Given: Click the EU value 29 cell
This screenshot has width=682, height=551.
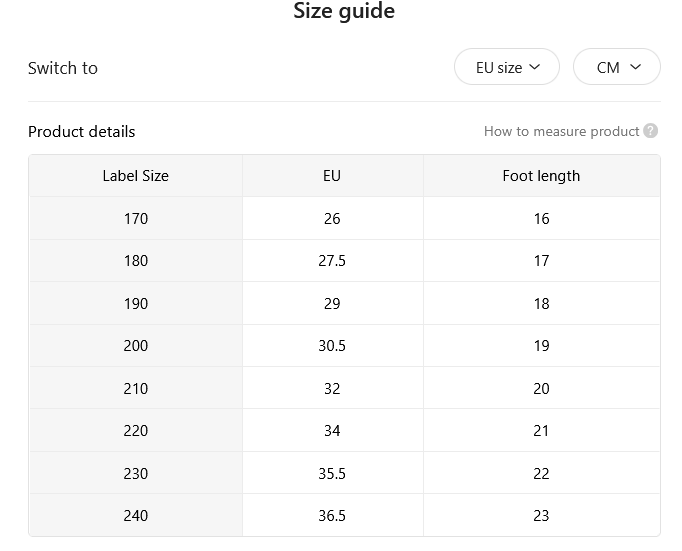Looking at the screenshot, I should pos(332,303).
